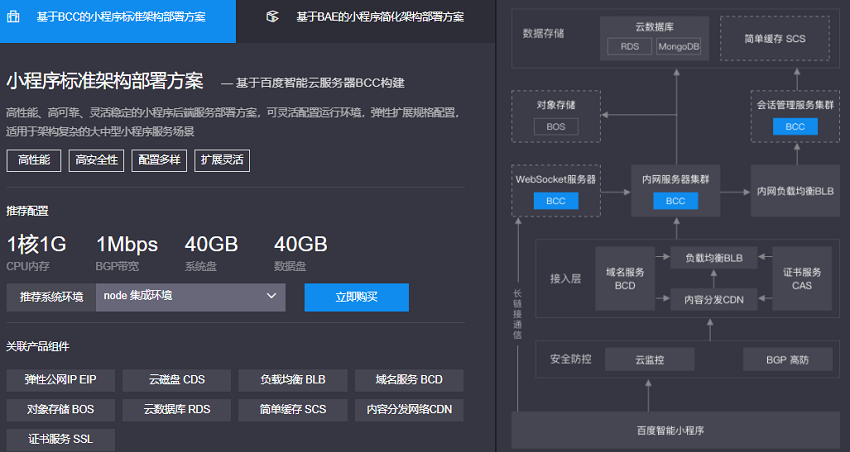Click the 长链接通信 vertical label

point(518,314)
